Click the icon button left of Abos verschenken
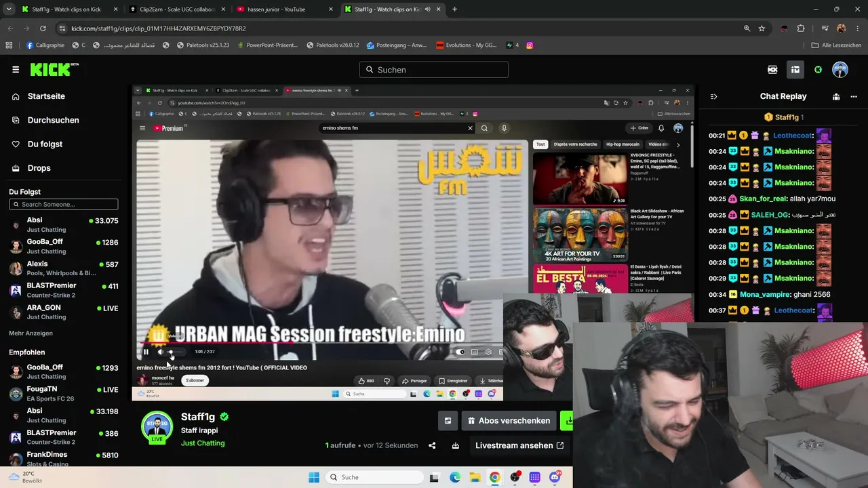This screenshot has height=488, width=868. [448, 420]
